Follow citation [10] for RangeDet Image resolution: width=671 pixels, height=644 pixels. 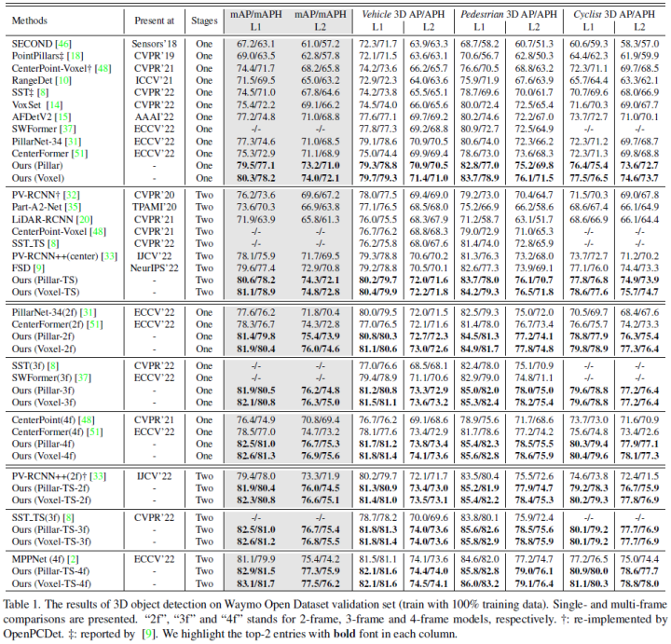[x=63, y=80]
